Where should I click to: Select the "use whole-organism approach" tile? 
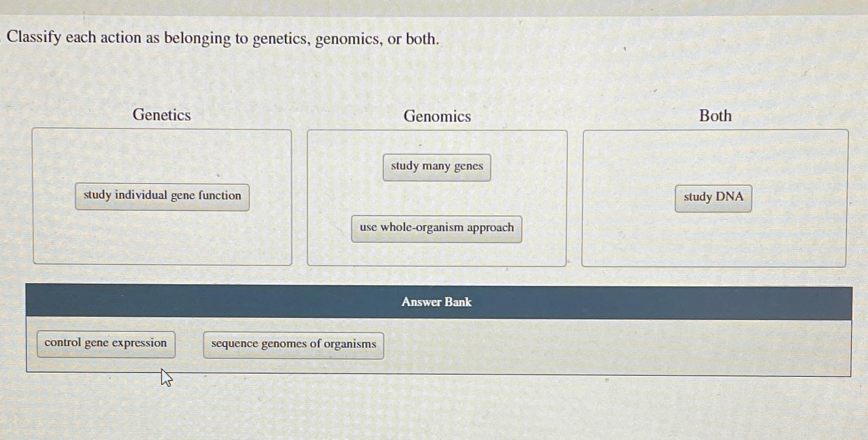436,227
